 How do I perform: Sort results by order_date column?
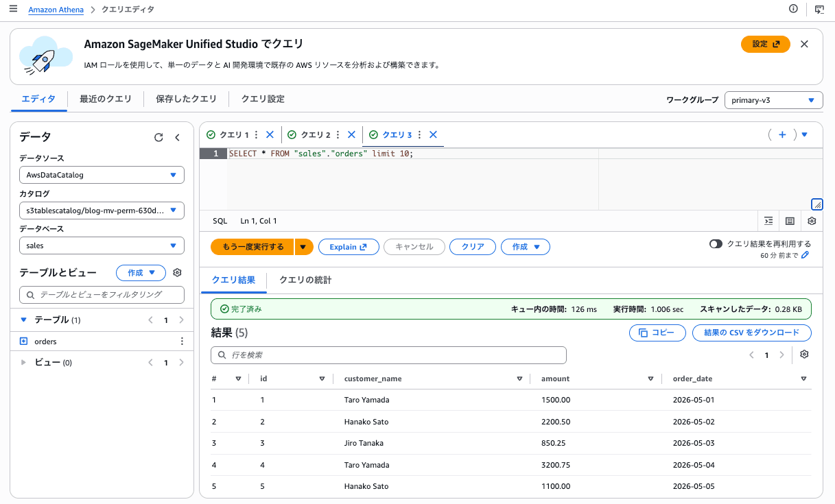[803, 379]
